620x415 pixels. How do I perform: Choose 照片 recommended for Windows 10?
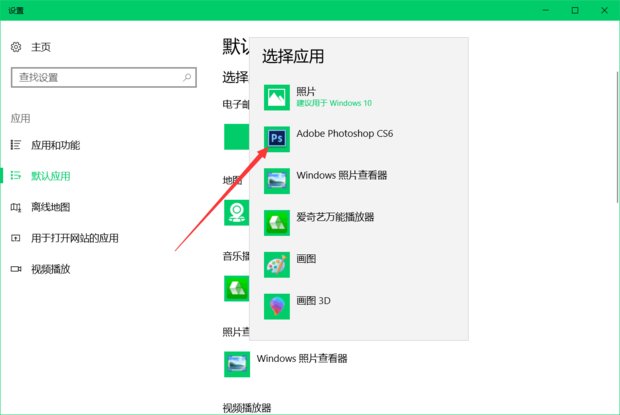pos(334,97)
